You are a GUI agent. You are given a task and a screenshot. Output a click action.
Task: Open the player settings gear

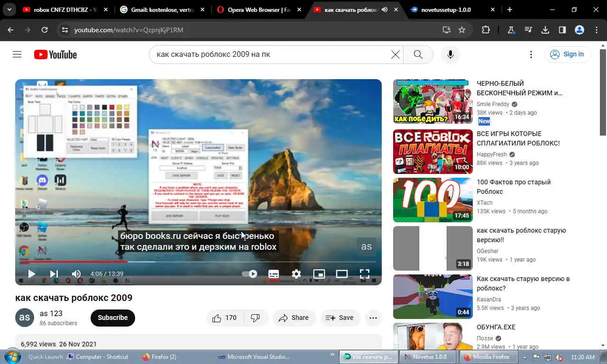coord(296,274)
